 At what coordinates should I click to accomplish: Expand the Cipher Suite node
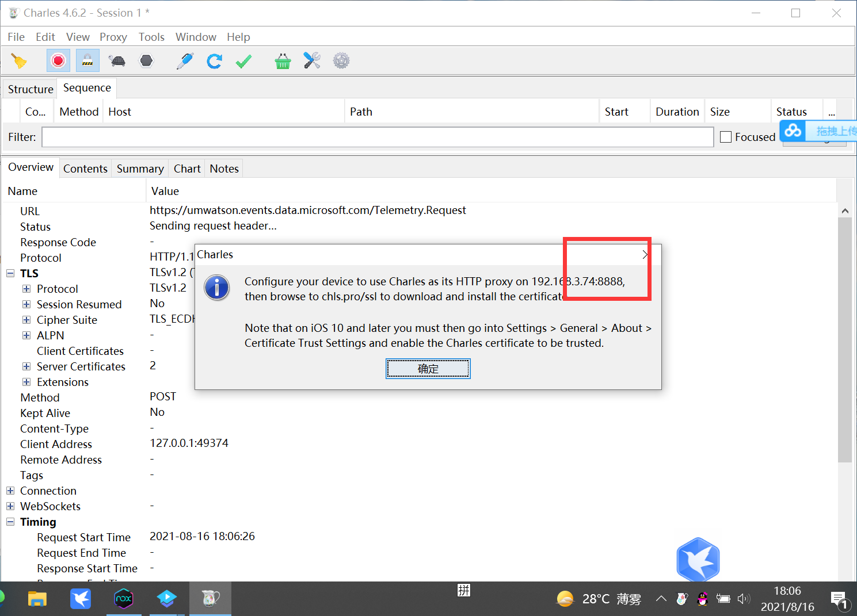tap(26, 320)
